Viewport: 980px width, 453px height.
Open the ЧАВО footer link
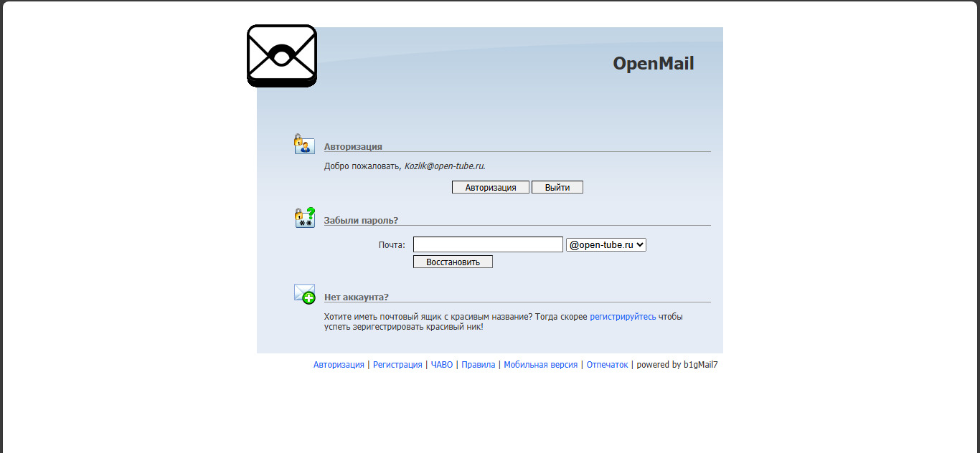pyautogui.click(x=442, y=365)
